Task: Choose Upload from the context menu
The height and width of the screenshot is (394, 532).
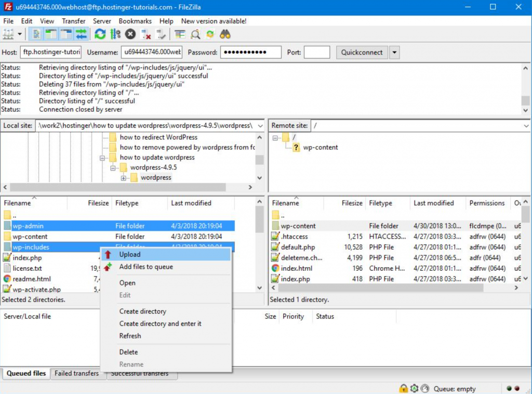Action: pos(130,254)
